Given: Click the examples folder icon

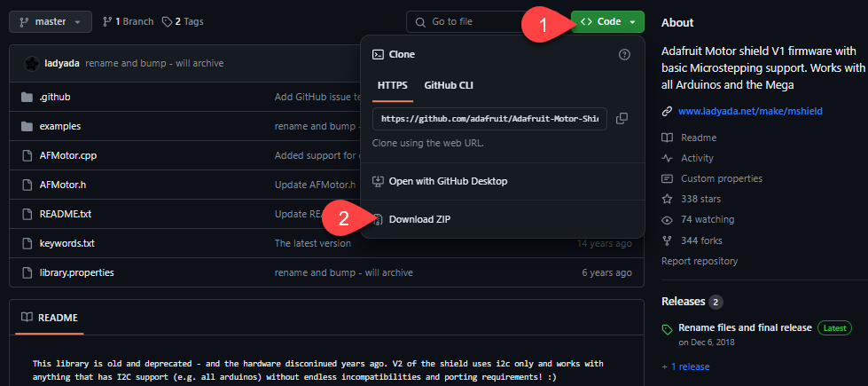Looking at the screenshot, I should click(x=27, y=126).
